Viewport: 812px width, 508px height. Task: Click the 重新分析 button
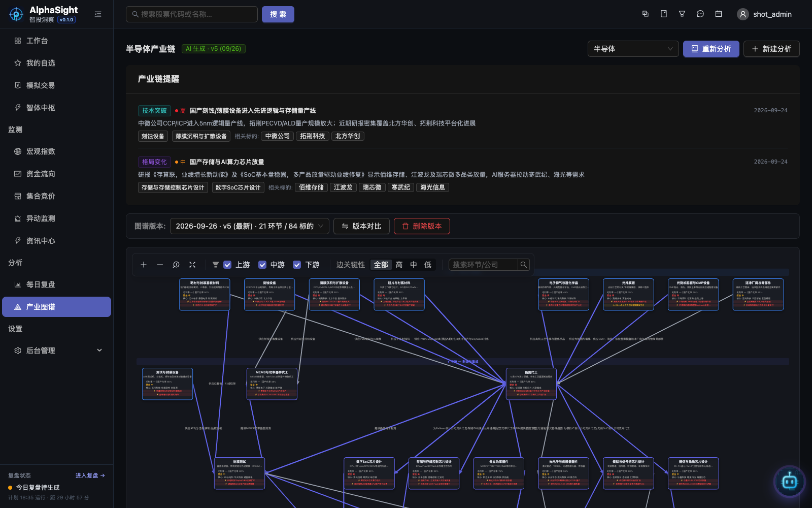tap(711, 49)
